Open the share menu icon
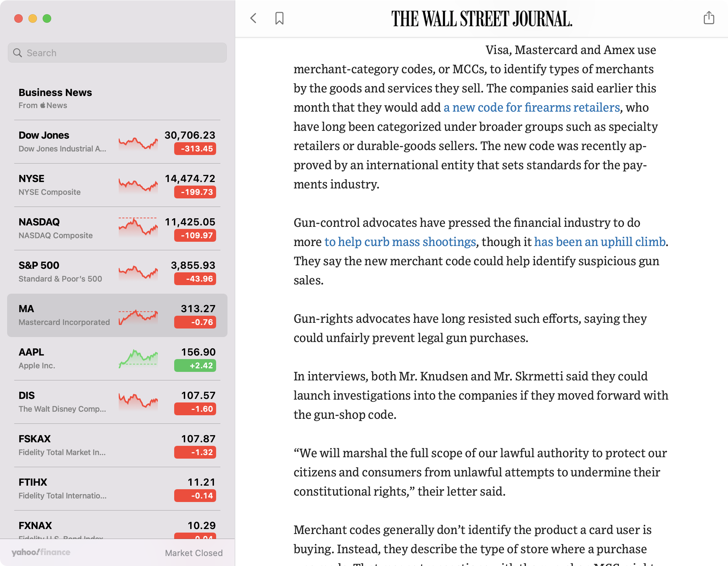The image size is (728, 566). point(709,18)
